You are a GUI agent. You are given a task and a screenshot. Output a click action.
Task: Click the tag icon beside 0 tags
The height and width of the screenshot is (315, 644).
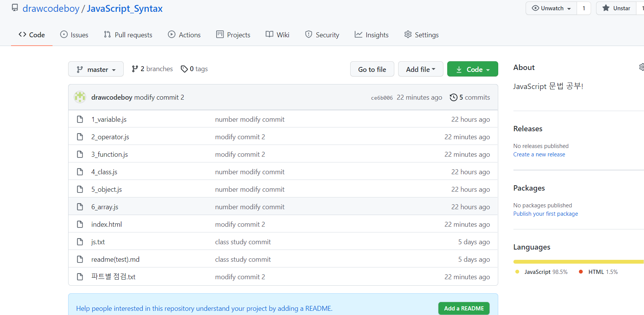[184, 69]
